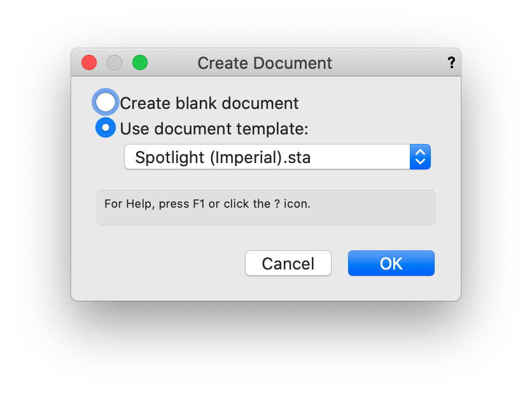
Task: Click the "Use document template:" label text
Action: [x=214, y=129]
